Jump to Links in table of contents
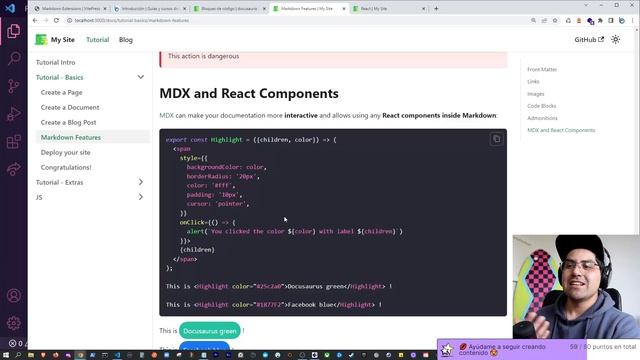 tap(533, 82)
